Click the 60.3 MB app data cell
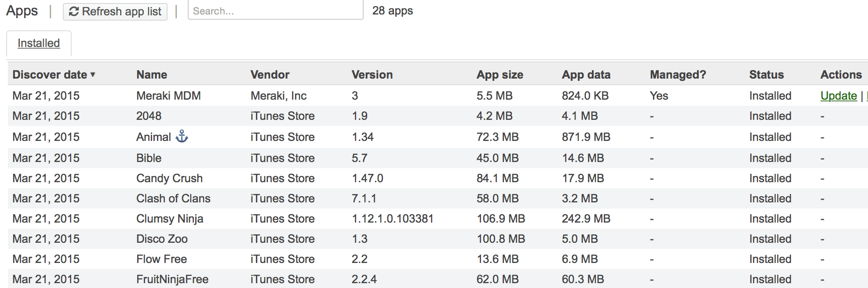 [583, 279]
